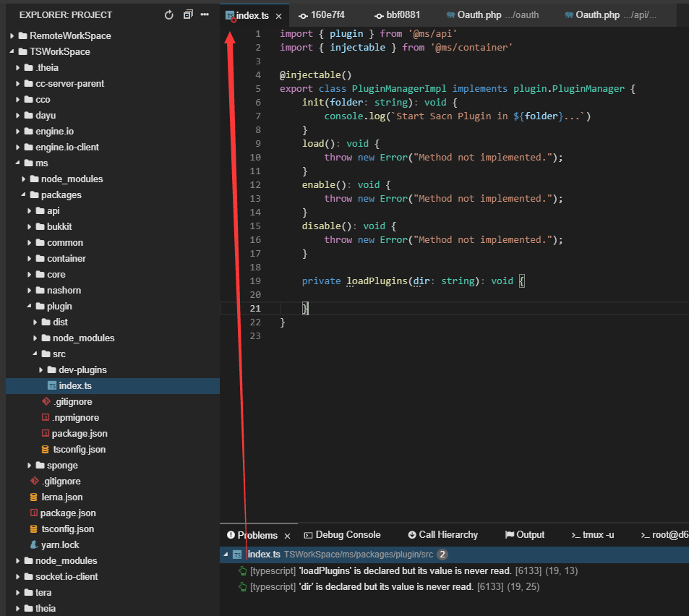This screenshot has height=616, width=689.
Task: Open the 'dir' never read problem
Action: [x=454, y=586]
